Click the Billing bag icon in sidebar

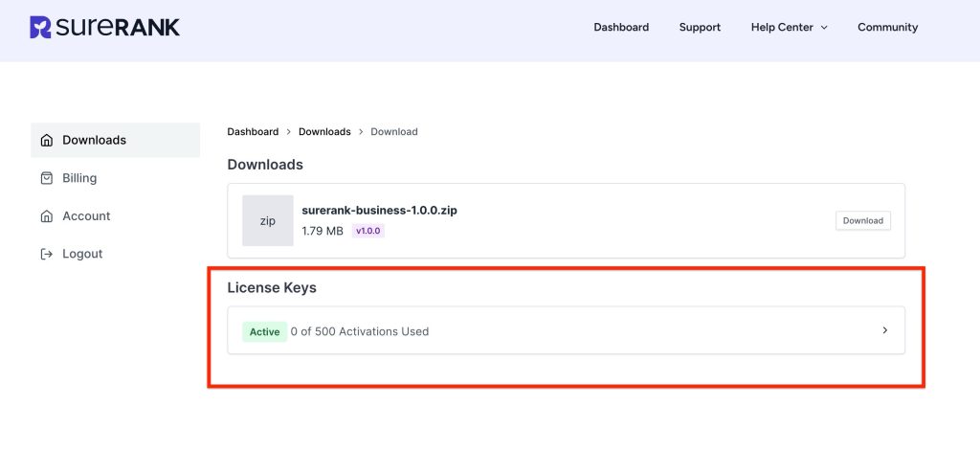[x=46, y=178]
